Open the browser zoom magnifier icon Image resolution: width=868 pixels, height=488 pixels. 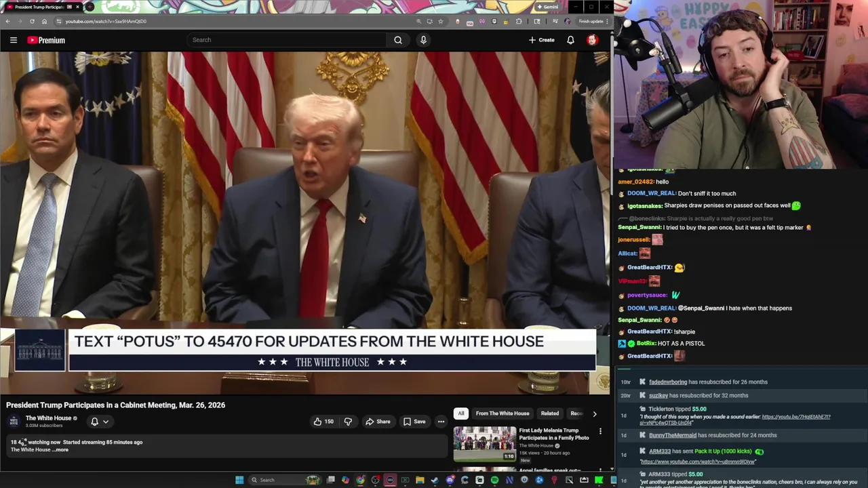click(419, 21)
